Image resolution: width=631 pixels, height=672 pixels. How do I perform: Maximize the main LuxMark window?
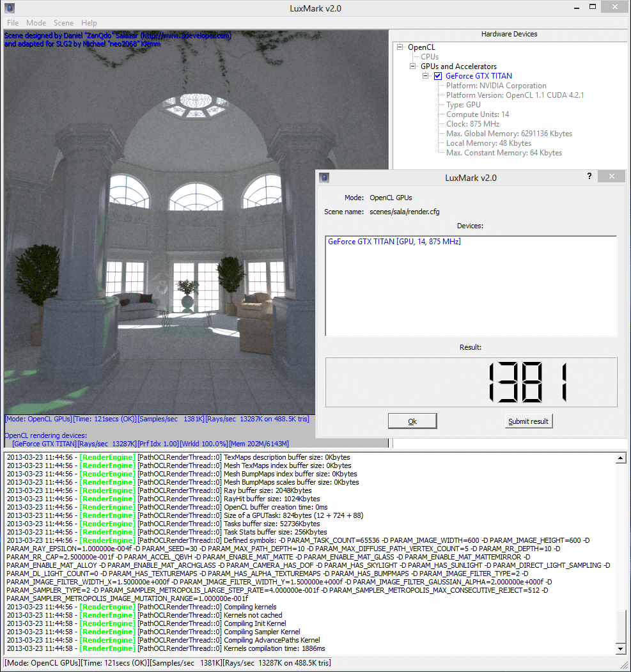[593, 7]
